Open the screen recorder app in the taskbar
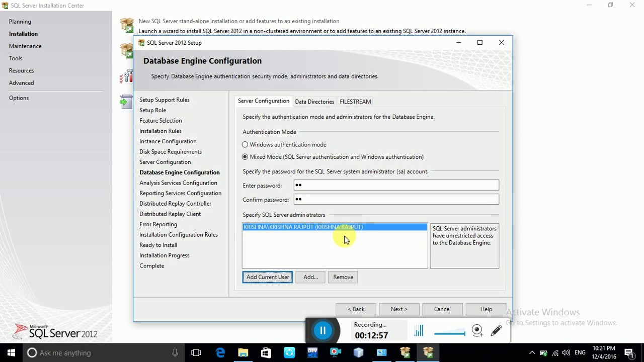 point(336,352)
